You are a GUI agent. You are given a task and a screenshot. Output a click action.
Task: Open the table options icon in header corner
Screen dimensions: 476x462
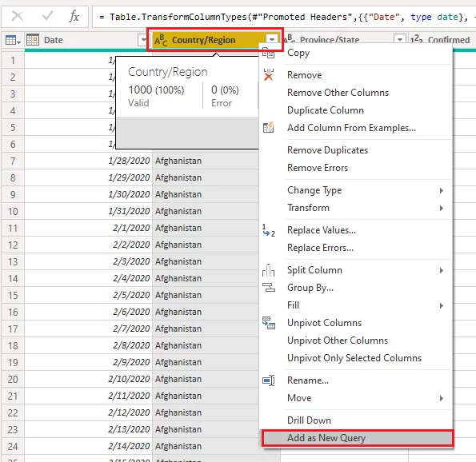point(13,40)
